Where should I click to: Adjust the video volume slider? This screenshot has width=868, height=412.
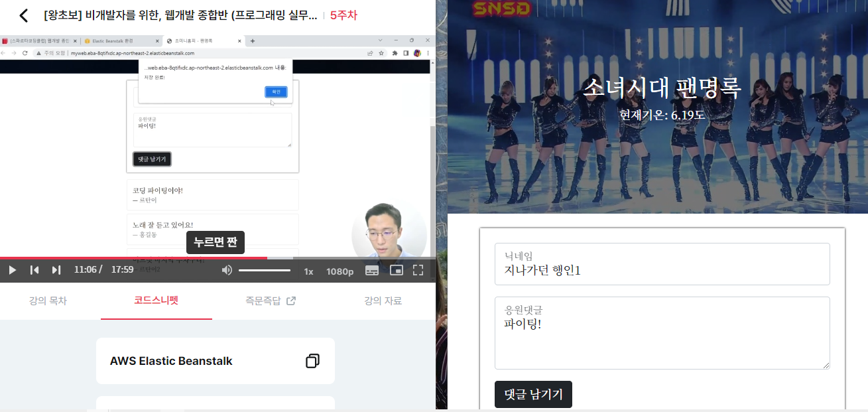(x=265, y=270)
